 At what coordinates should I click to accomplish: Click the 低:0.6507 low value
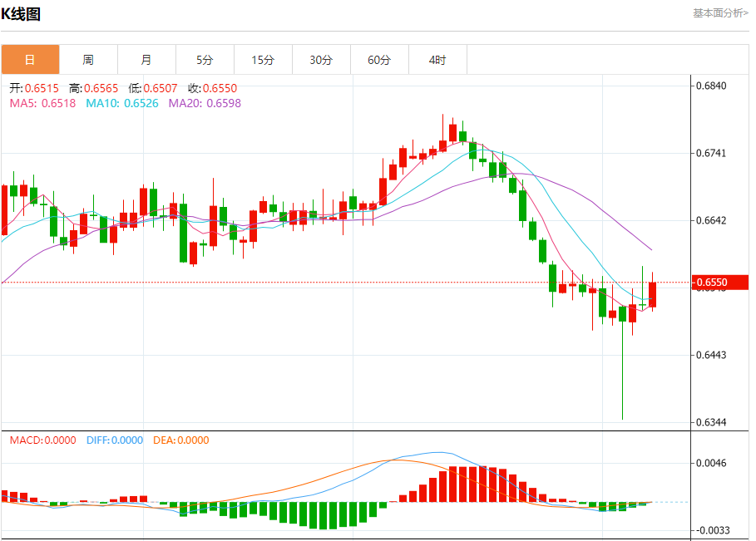(x=153, y=88)
